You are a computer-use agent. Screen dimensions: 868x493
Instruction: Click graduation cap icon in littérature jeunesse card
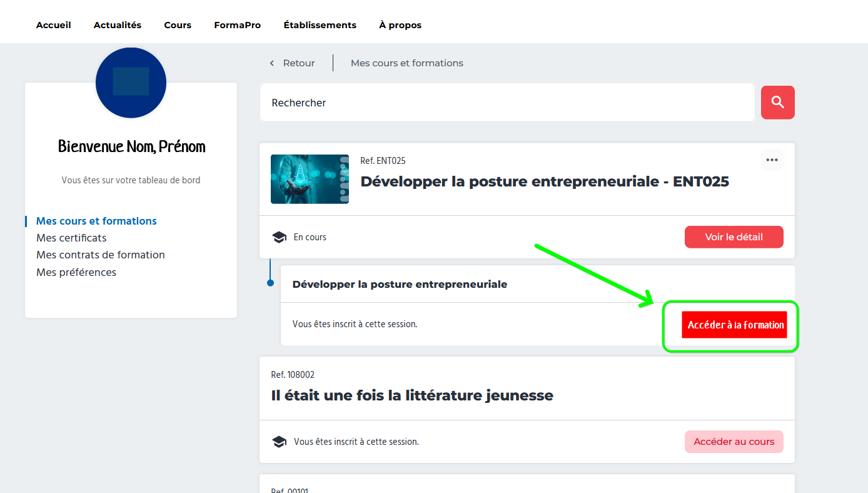(279, 442)
